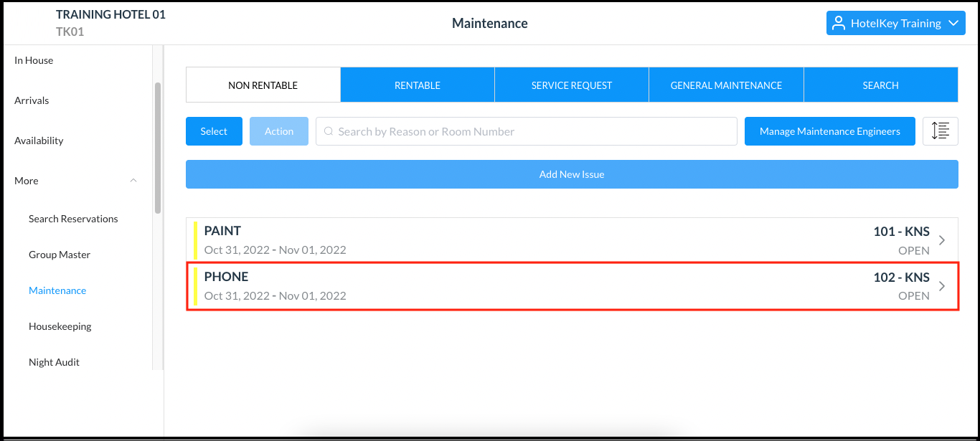Open Night Audit from the sidebar
980x441 pixels.
pyautogui.click(x=54, y=362)
